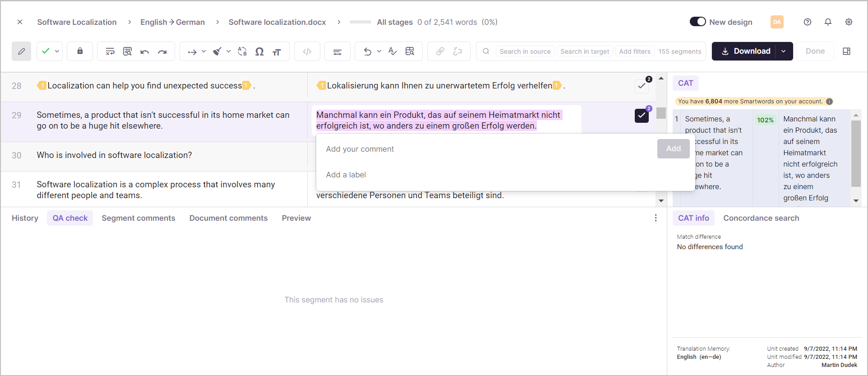Select the CAT tab in right panel
Screen dimensions: 868x376
685,83
